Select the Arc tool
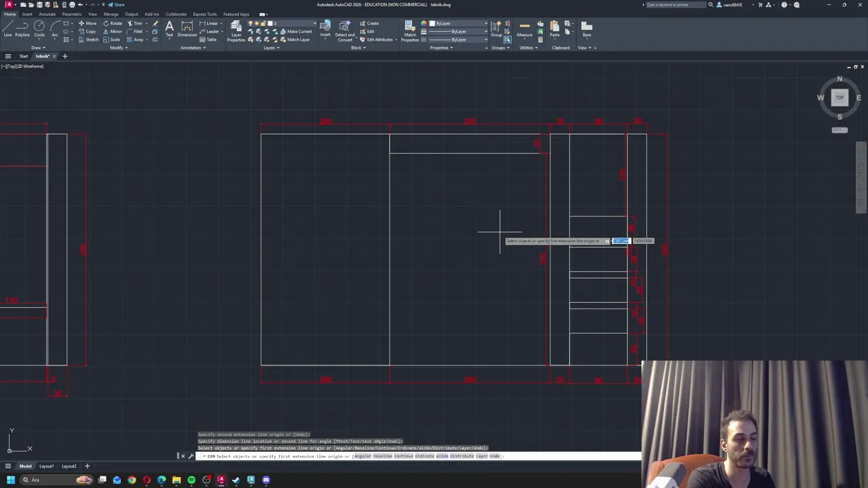 [55, 28]
